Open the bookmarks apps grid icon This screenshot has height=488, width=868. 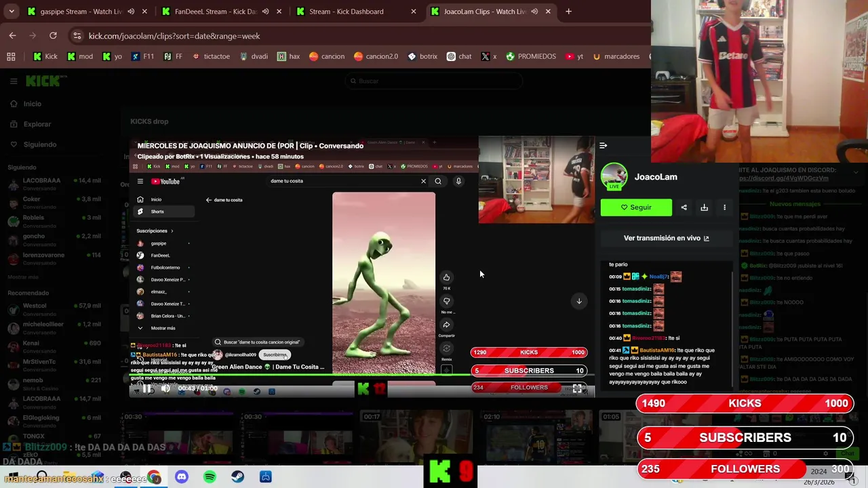tap(11, 57)
